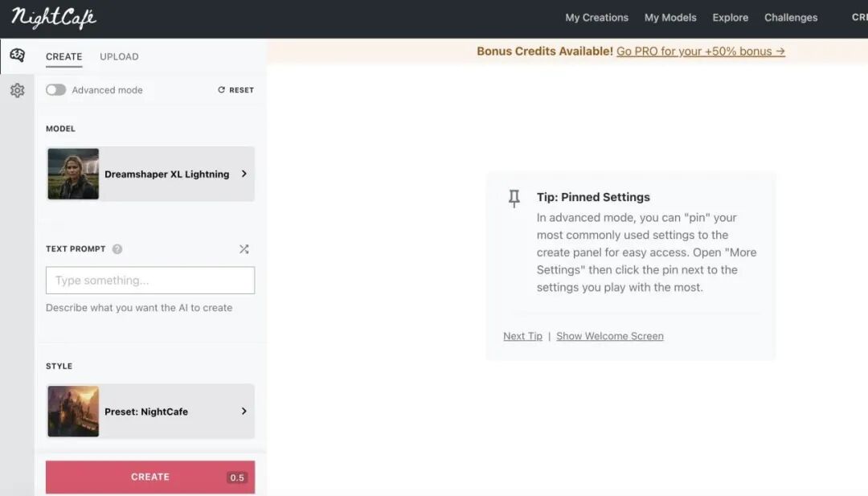
Task: Click the text prompt help question icon
Action: point(117,249)
